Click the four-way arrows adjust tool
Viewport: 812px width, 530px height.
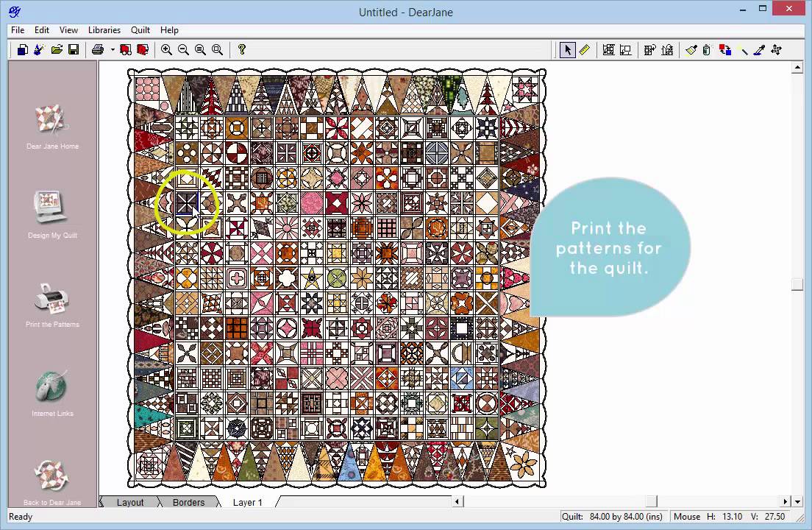point(776,50)
